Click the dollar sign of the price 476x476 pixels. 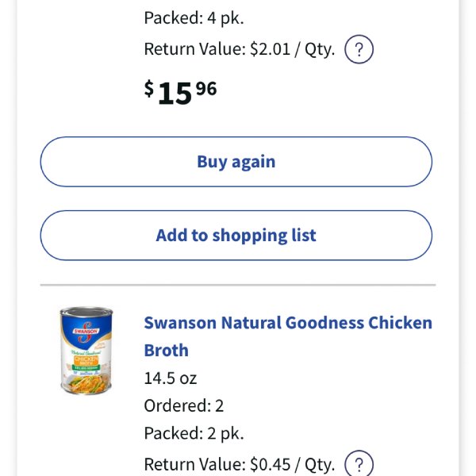point(149,88)
